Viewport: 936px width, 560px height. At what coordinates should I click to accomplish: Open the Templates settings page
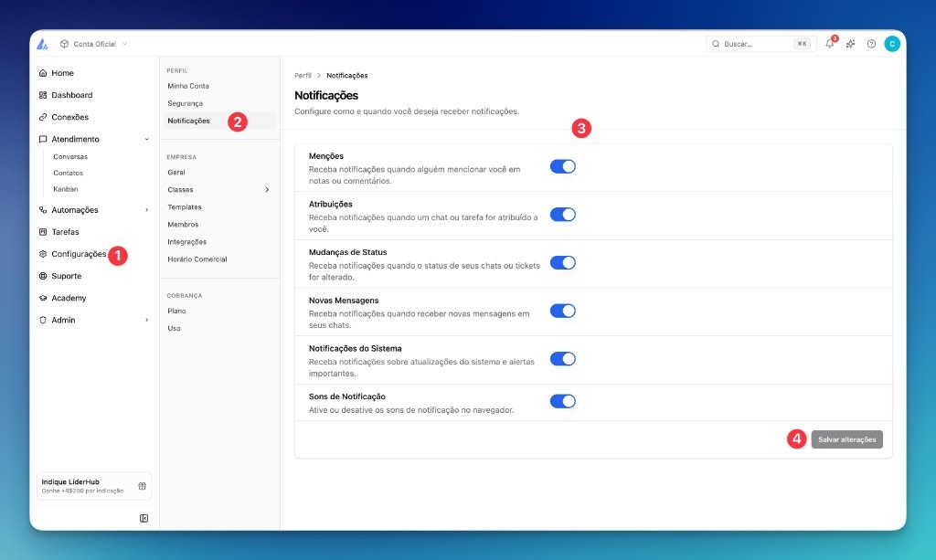point(186,206)
